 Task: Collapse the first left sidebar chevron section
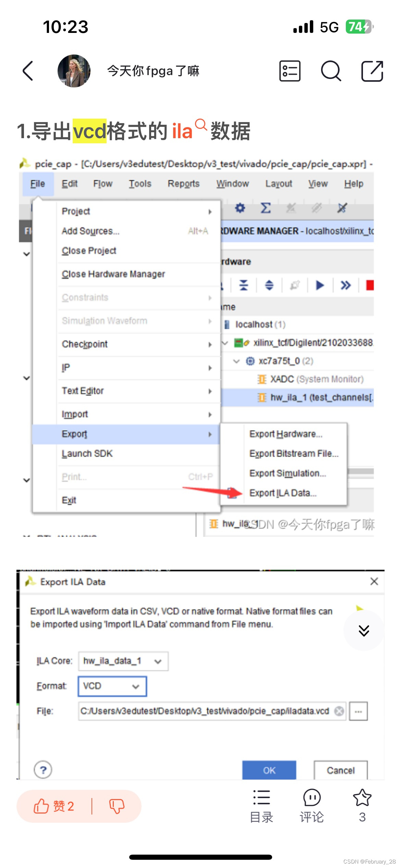[x=26, y=254]
